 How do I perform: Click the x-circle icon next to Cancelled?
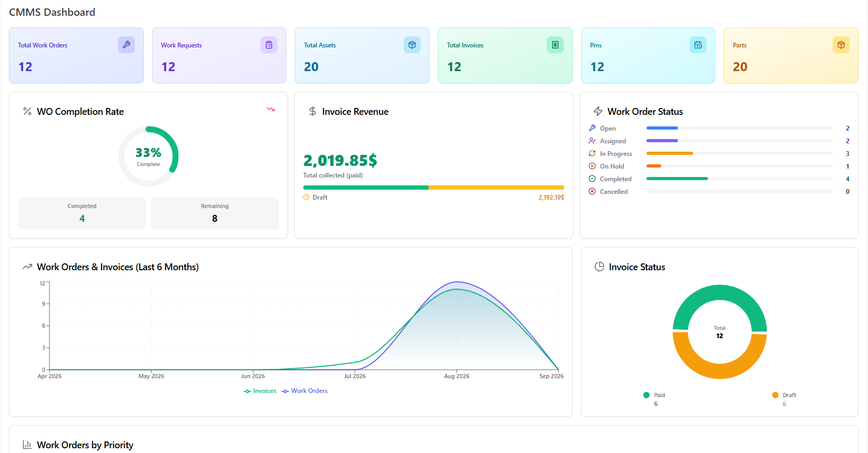(x=592, y=191)
